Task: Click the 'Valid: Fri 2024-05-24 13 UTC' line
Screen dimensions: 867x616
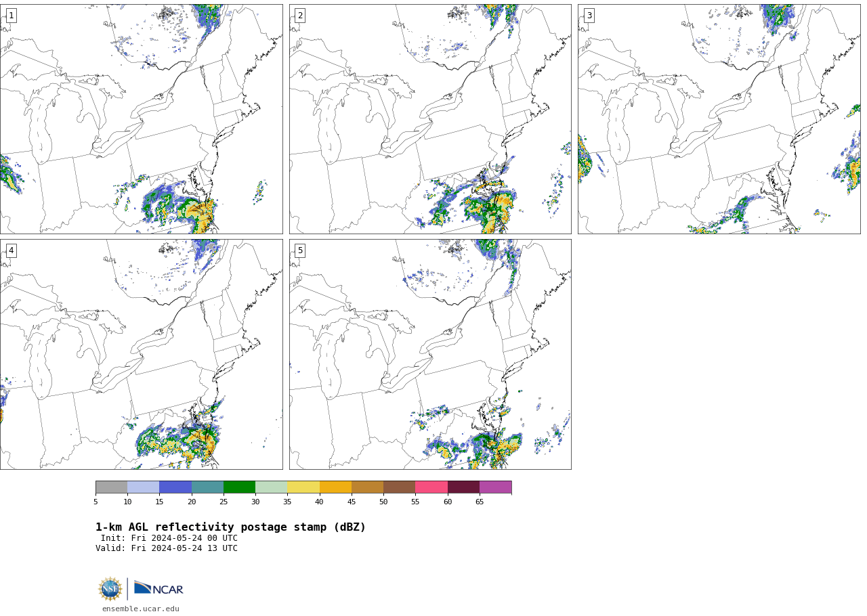Action: pyautogui.click(x=167, y=548)
